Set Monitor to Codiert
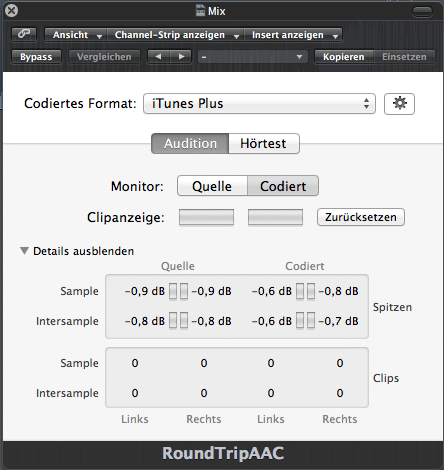 283,186
